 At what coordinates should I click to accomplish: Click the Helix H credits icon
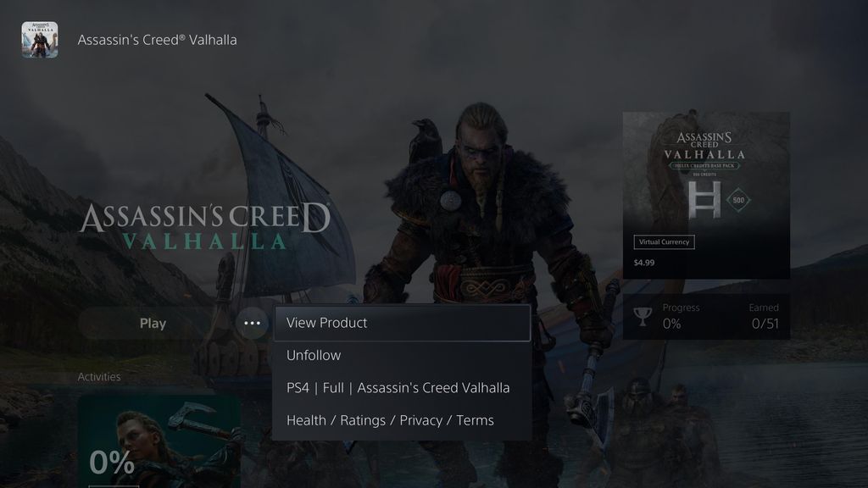pyautogui.click(x=704, y=199)
